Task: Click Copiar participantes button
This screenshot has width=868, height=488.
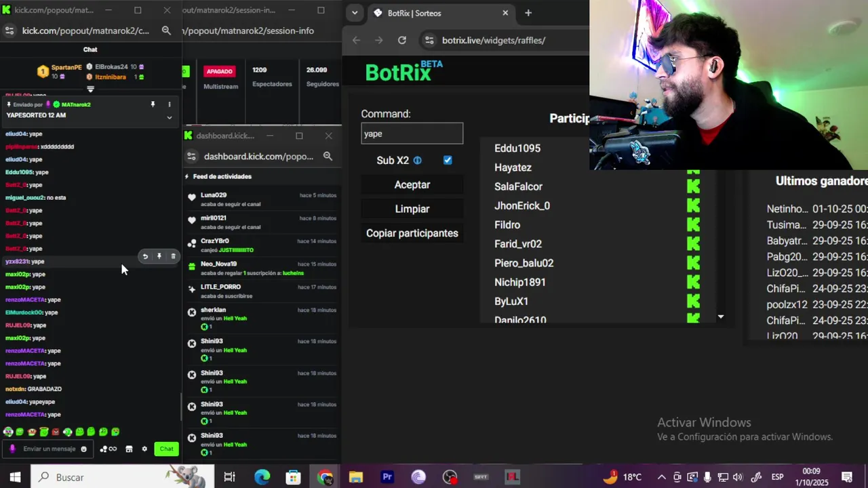Action: click(412, 233)
